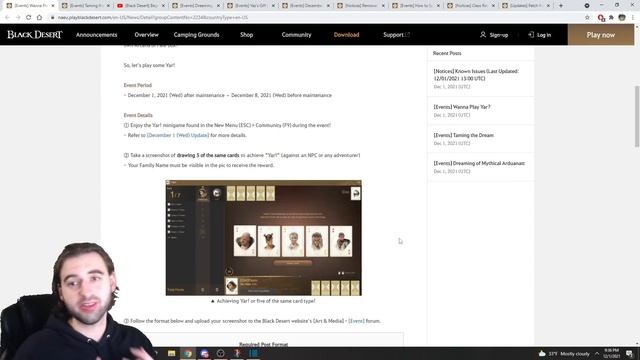Click the red extension icon in toolbar
The image size is (640, 360).
(x=601, y=18)
